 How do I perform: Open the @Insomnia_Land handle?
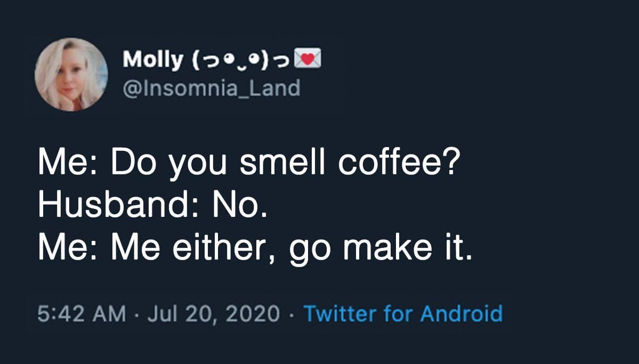(x=212, y=87)
